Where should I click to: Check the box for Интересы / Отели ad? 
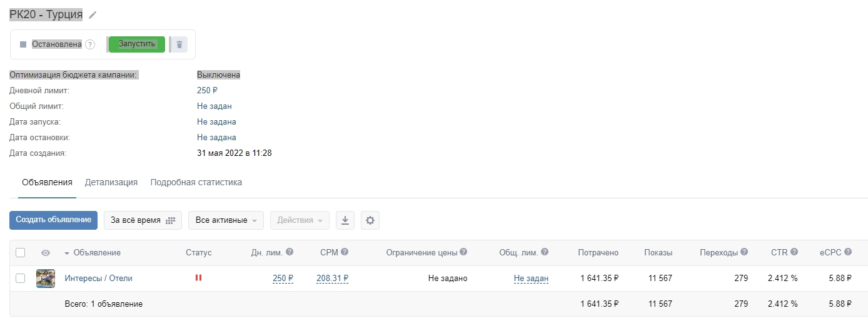pyautogui.click(x=21, y=279)
